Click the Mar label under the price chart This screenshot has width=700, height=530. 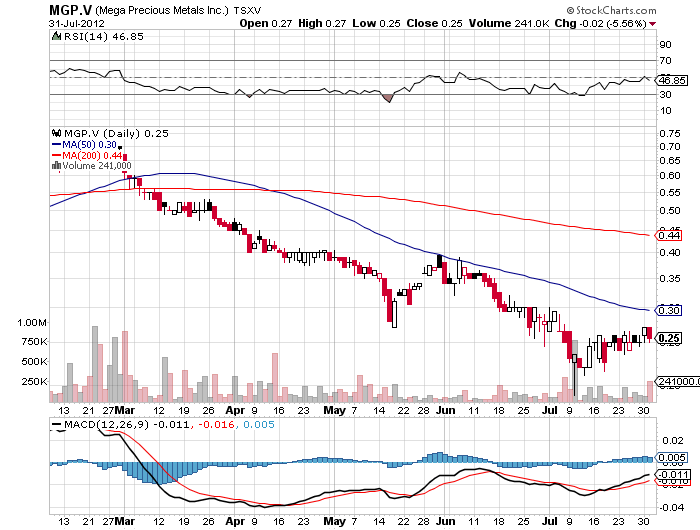pyautogui.click(x=125, y=410)
